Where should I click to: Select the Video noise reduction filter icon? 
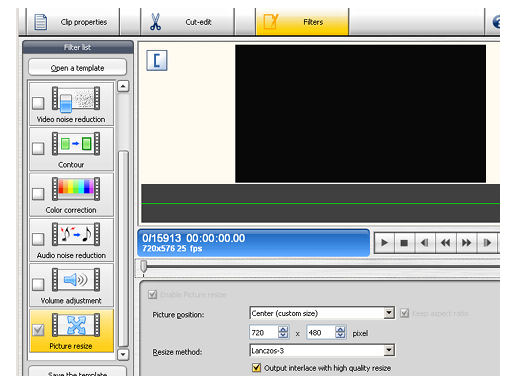(76, 98)
